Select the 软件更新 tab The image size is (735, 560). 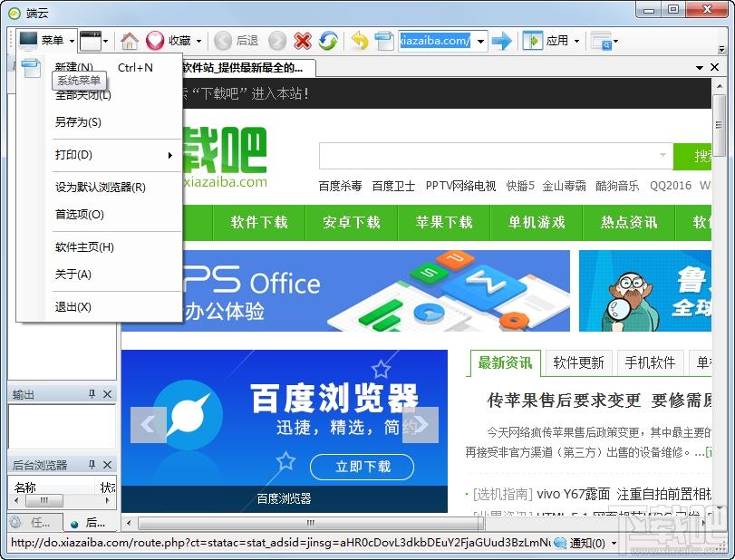click(578, 362)
